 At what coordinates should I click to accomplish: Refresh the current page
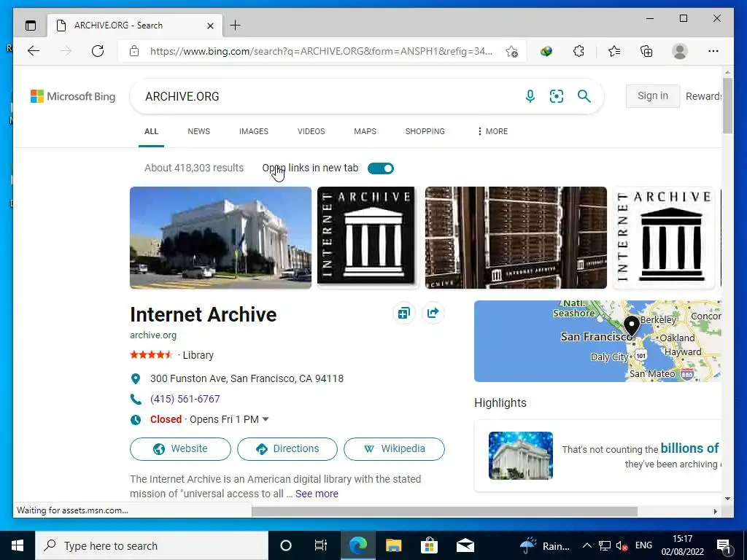(98, 51)
